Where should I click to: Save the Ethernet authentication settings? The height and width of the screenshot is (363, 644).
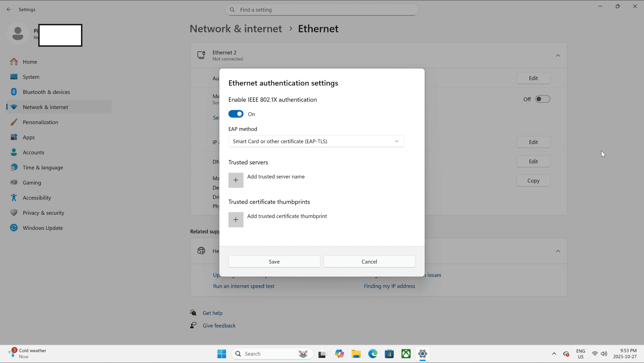(274, 262)
